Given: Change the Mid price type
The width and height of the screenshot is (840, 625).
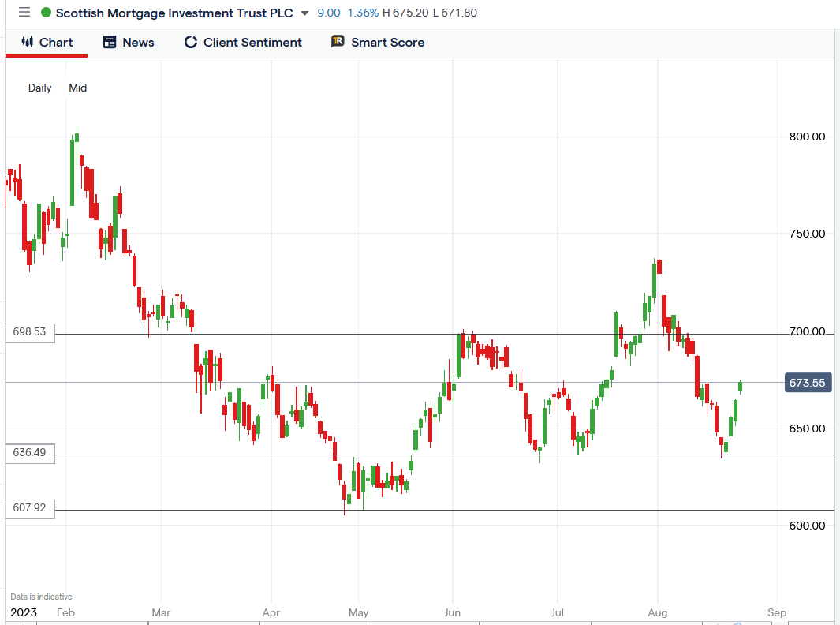Looking at the screenshot, I should click(77, 88).
